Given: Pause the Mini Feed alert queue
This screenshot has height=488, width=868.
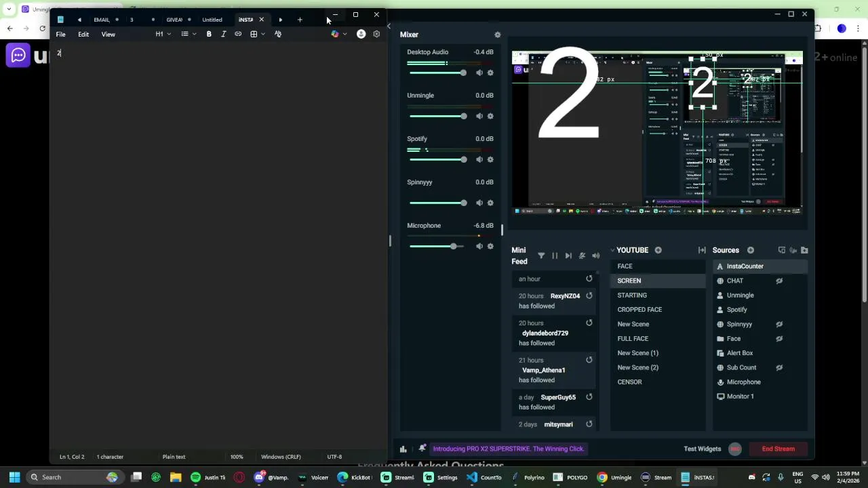Looking at the screenshot, I should coord(555,256).
